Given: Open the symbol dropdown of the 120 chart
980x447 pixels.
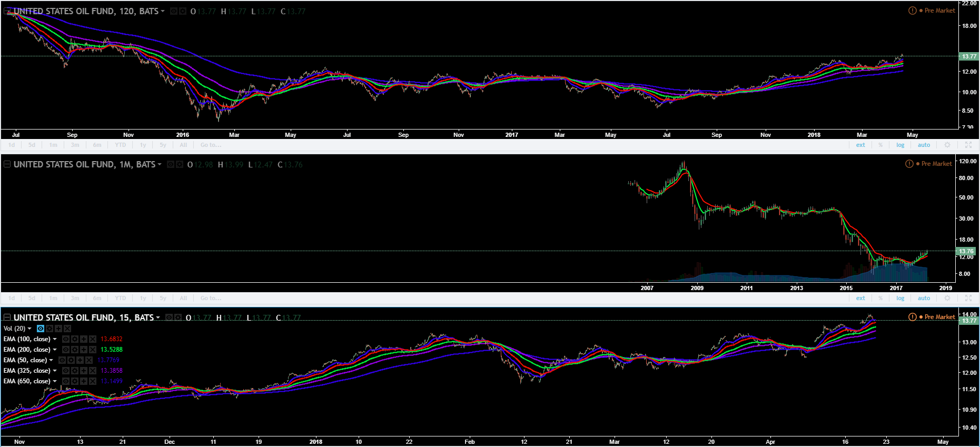Looking at the screenshot, I should [163, 11].
